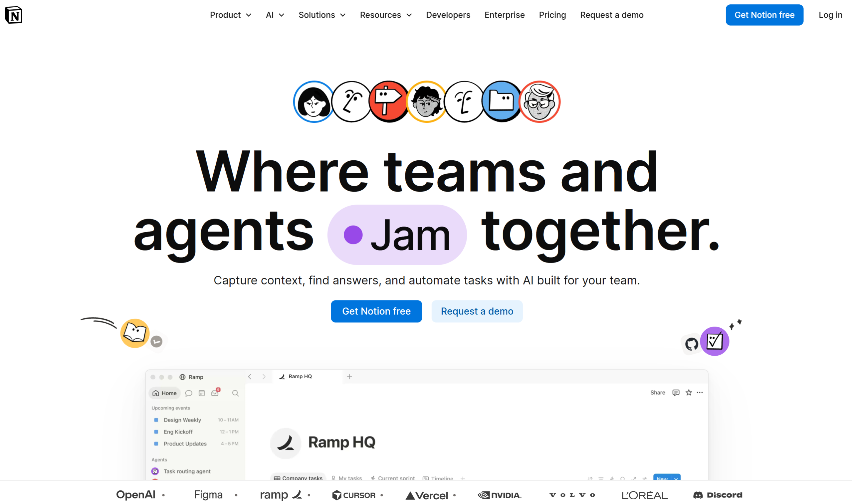Screen dimensions: 852x504
Task: Open the inbox icon with notification badge
Action: click(215, 392)
